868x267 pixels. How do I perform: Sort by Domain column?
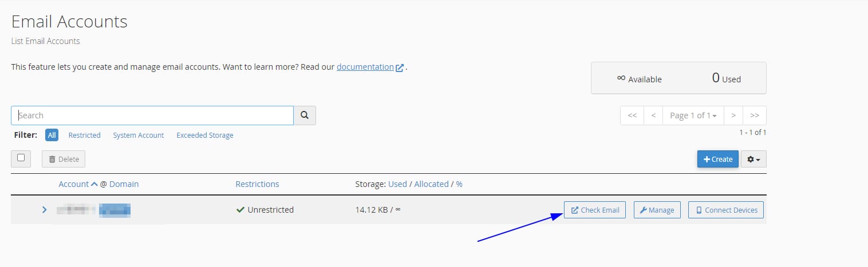124,184
